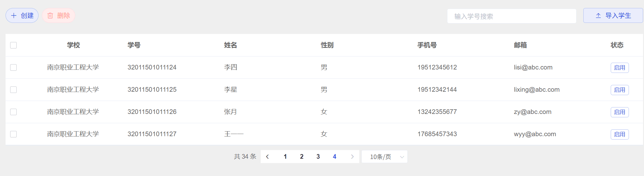Go to previous page using left arrow

[x=267, y=157]
